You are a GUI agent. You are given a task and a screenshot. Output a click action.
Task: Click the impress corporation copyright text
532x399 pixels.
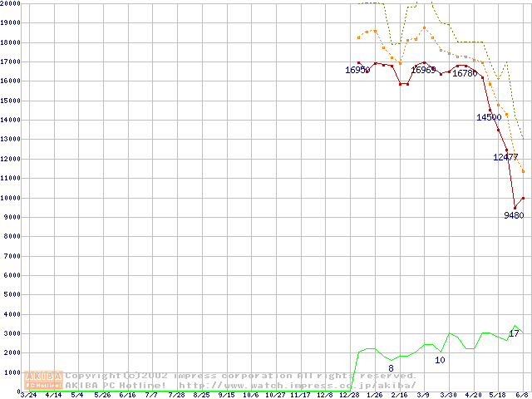(x=241, y=375)
